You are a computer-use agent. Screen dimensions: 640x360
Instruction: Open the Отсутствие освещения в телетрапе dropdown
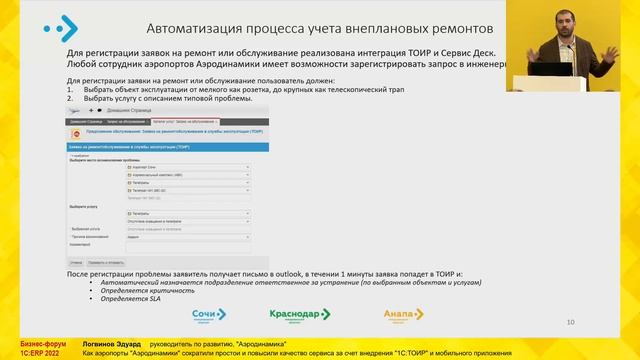point(188,221)
